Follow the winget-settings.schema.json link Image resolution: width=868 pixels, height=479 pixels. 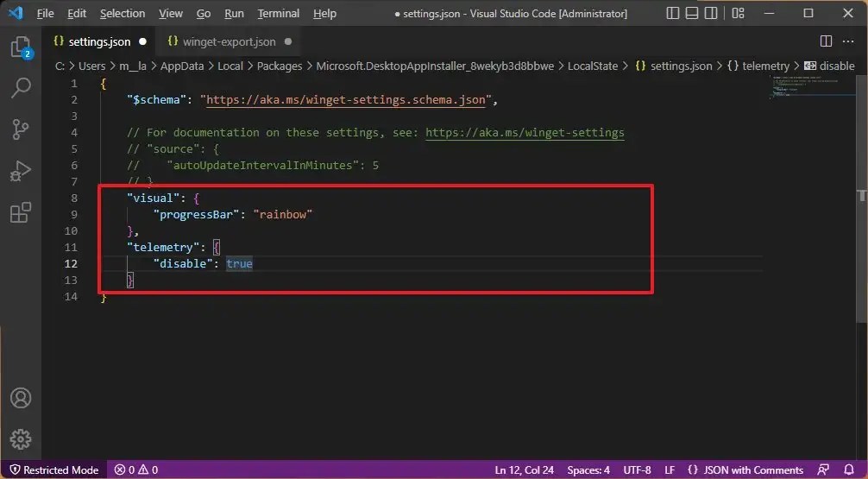tap(346, 99)
